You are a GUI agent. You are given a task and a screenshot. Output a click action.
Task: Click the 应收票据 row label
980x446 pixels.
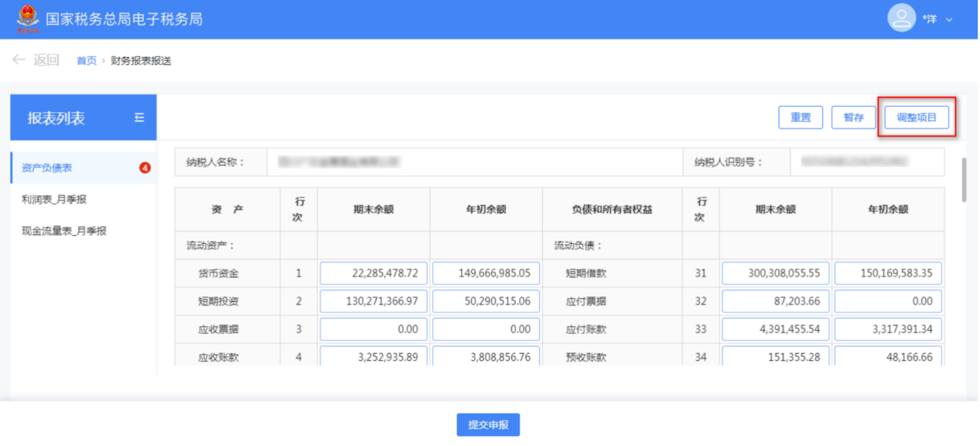click(218, 329)
